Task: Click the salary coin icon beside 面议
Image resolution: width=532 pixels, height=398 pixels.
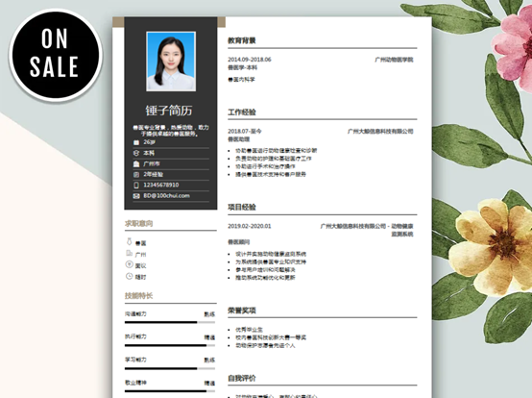Action: pyautogui.click(x=129, y=264)
